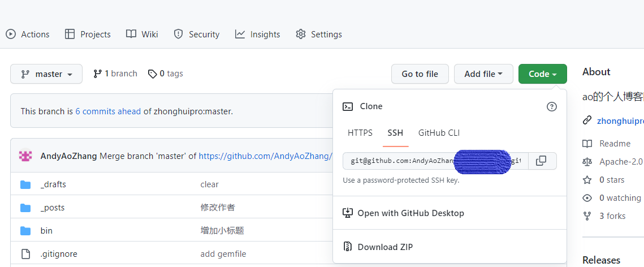Open the '修改作者' commit message
644x267 pixels.
[x=218, y=208]
